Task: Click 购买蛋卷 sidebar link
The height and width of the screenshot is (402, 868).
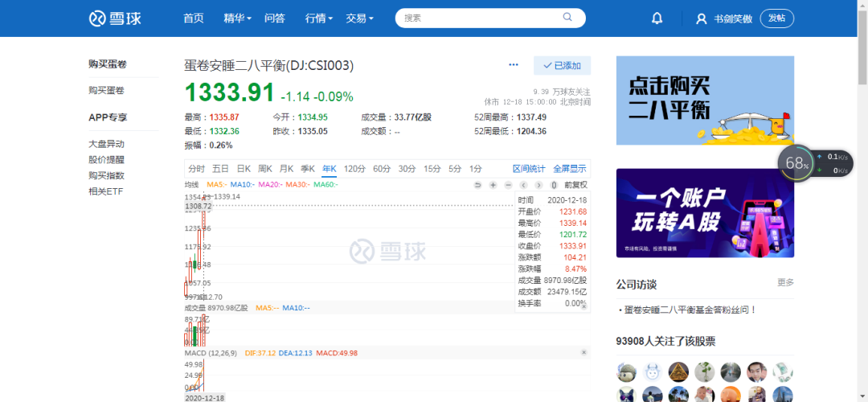Action: [106, 90]
